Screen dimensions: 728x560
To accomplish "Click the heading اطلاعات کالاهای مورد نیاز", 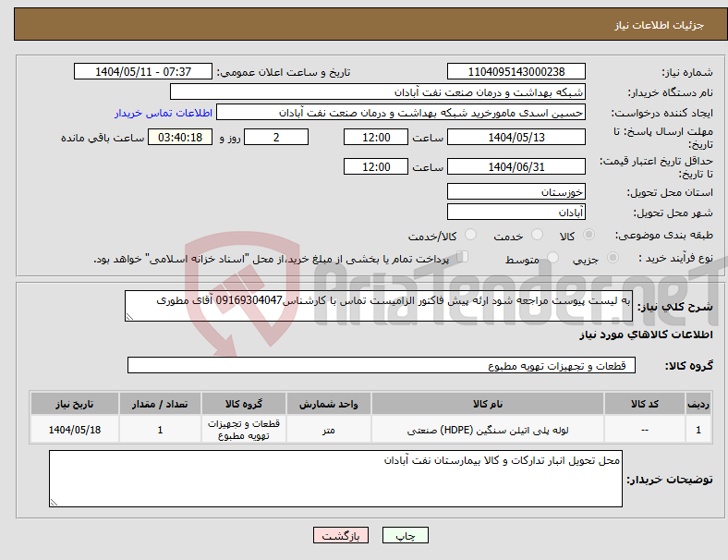I will 646,335.
